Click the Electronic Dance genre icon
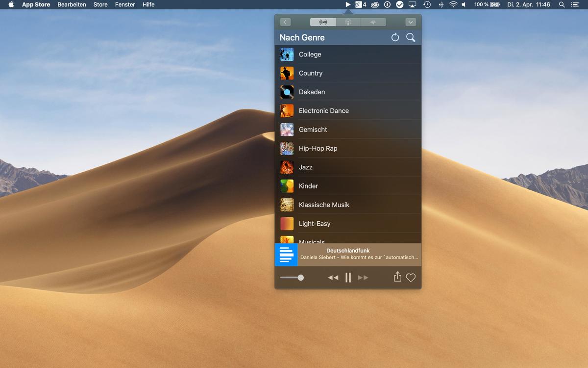Viewport: 588px width, 368px height. click(287, 111)
